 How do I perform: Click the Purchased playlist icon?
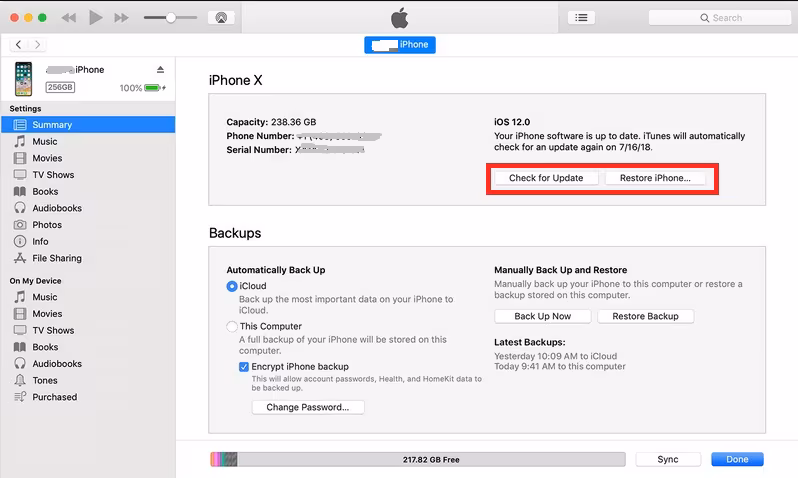coord(20,397)
